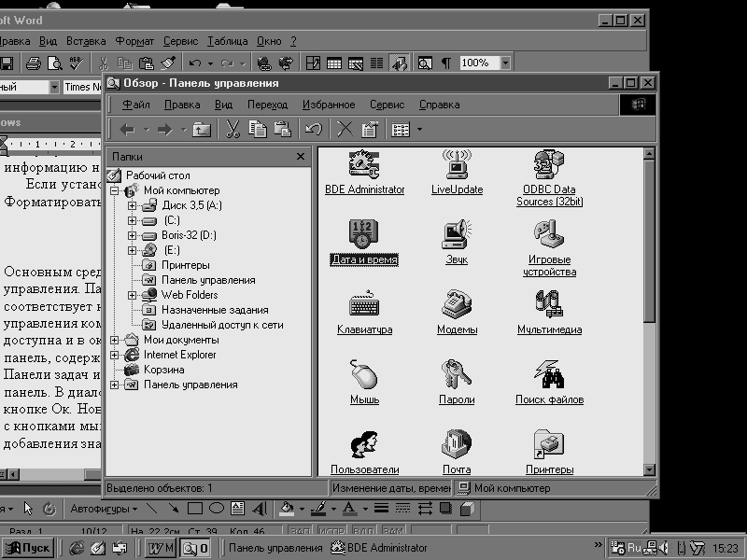The width and height of the screenshot is (747, 560).
Task: Open the Back history dropdown arrow
Action: 147,130
